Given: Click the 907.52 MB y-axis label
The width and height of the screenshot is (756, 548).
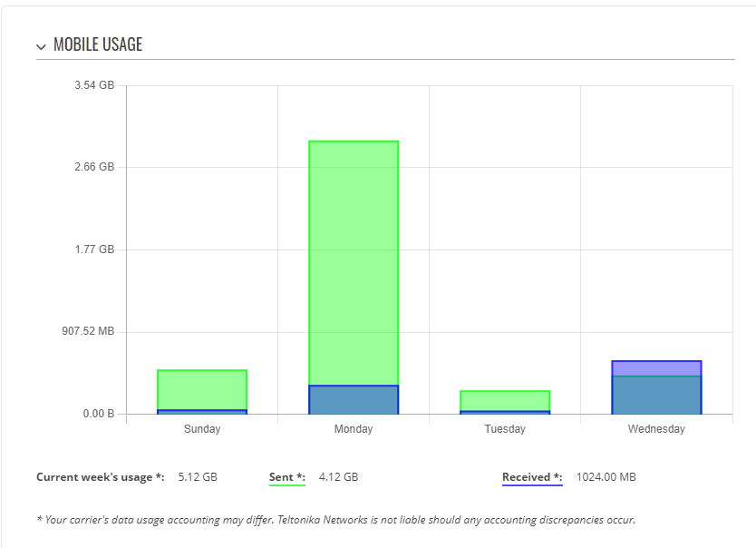Looking at the screenshot, I should tap(88, 331).
